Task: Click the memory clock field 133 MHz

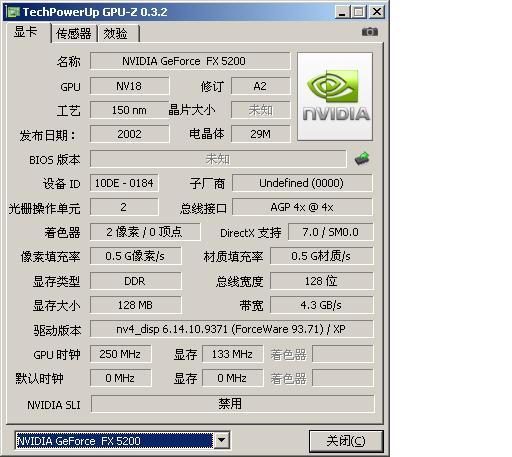Action: click(232, 354)
